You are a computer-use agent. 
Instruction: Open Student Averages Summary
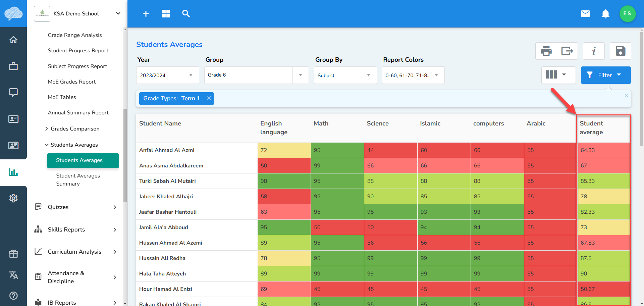(78, 180)
